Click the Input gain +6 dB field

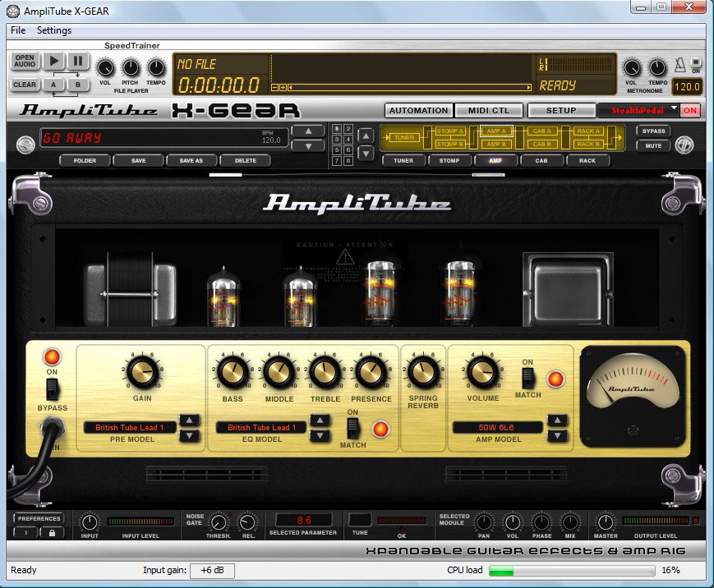coord(212,570)
